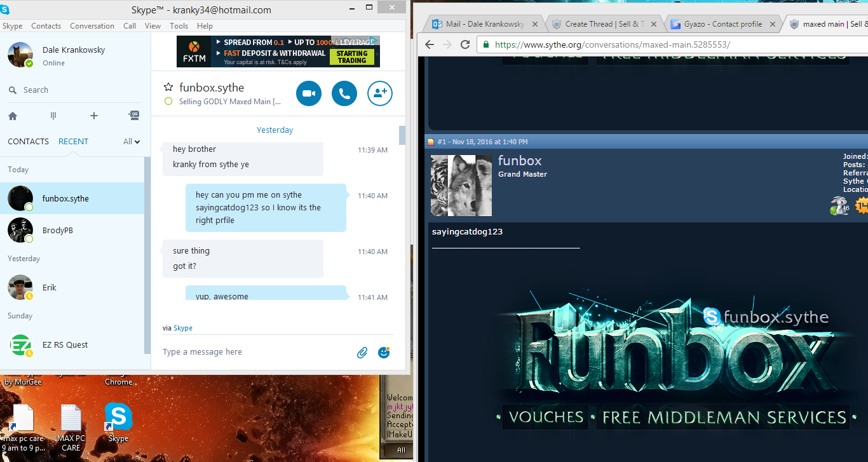Click the funbox username link on sythe

[520, 161]
